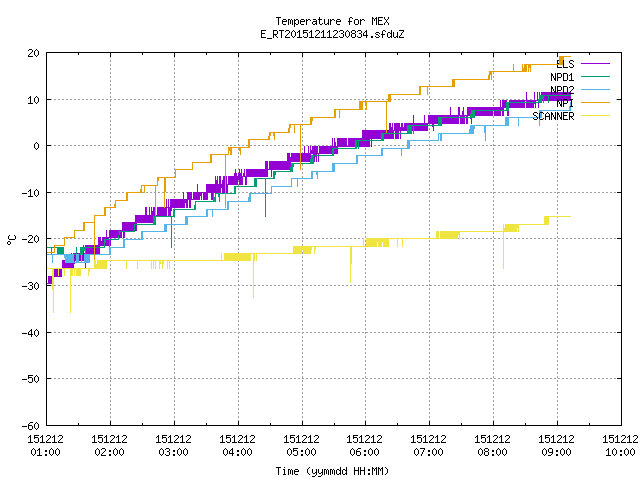Viewport: 640px width, 480px height.
Task: Click the x-axis tick label 151212 03:00
Action: [173, 446]
